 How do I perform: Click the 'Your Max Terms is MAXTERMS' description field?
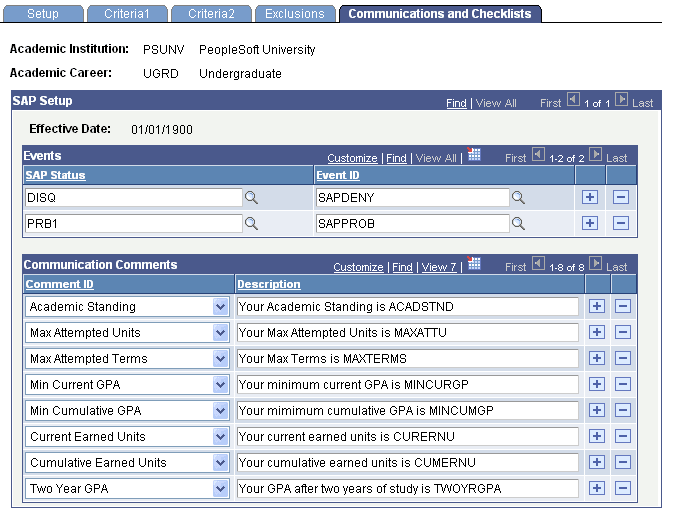coord(408,359)
